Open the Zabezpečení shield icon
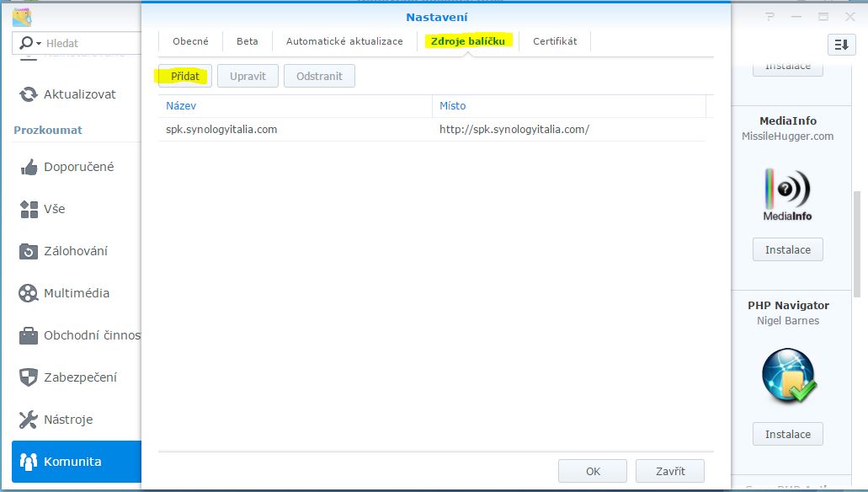Screen dimensions: 868x492 pyautogui.click(x=29, y=377)
